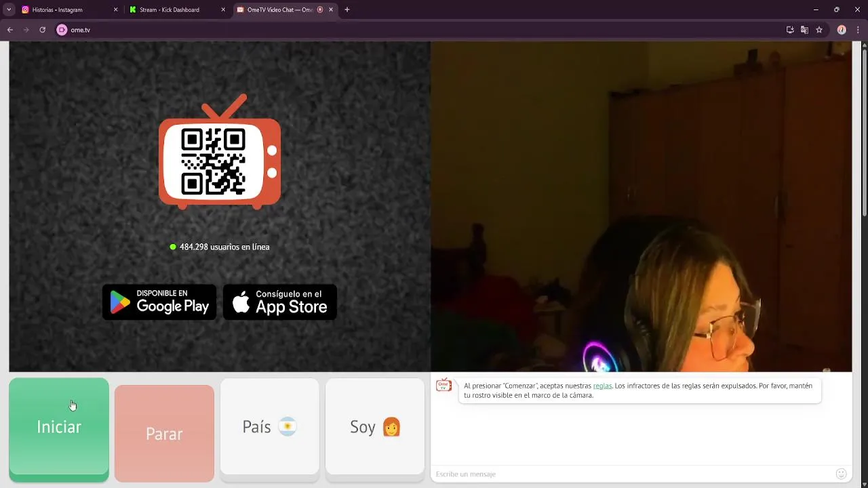The image size is (868, 488).
Task: Click the OmeTV QR code TV logo
Action: (220, 152)
